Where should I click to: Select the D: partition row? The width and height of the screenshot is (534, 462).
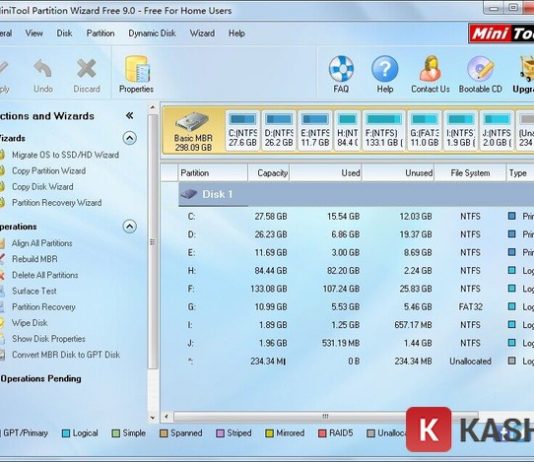coord(356,235)
